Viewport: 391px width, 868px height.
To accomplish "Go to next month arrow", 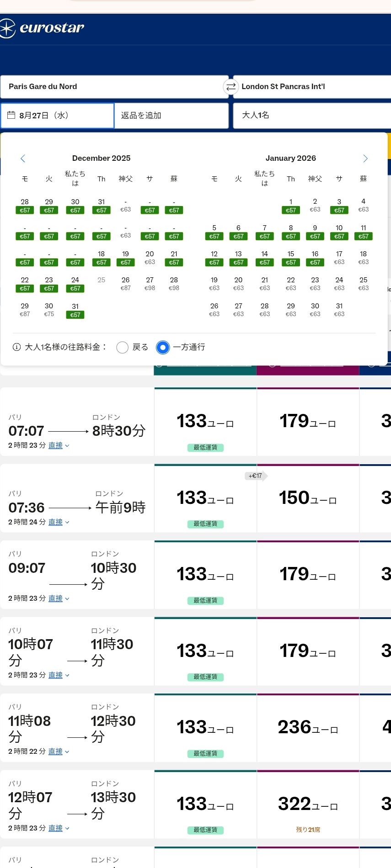I will (365, 159).
